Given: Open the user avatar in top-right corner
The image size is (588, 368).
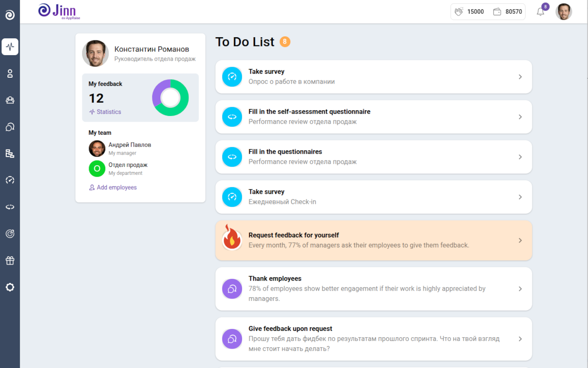Looking at the screenshot, I should (564, 12).
